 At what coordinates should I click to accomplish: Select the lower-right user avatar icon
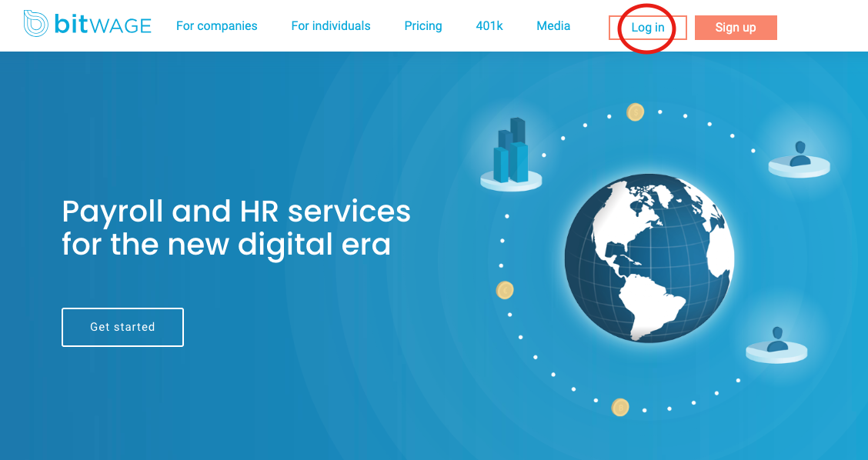pyautogui.click(x=777, y=341)
